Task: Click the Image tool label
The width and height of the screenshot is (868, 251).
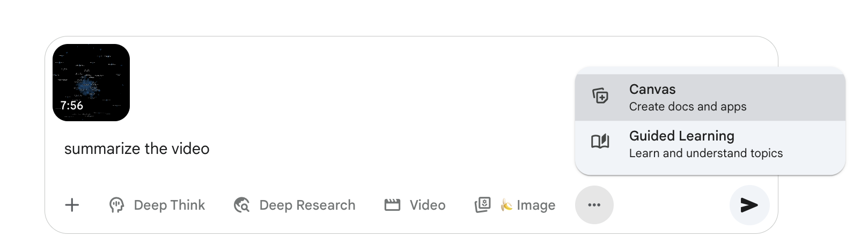Action: [x=535, y=205]
